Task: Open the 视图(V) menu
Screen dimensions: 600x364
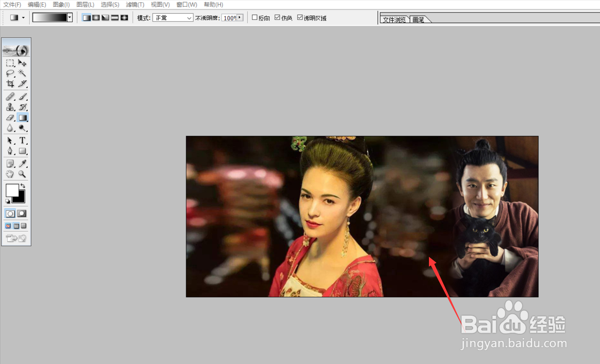Action: pyautogui.click(x=160, y=5)
